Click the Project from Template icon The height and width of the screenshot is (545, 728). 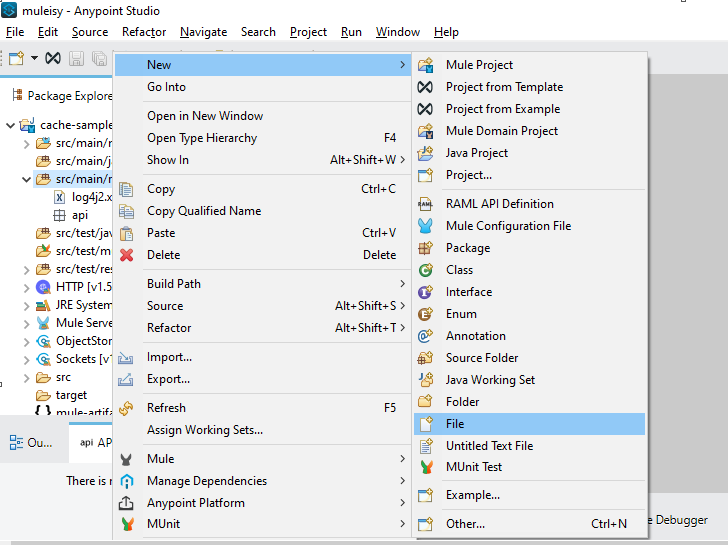[425, 87]
